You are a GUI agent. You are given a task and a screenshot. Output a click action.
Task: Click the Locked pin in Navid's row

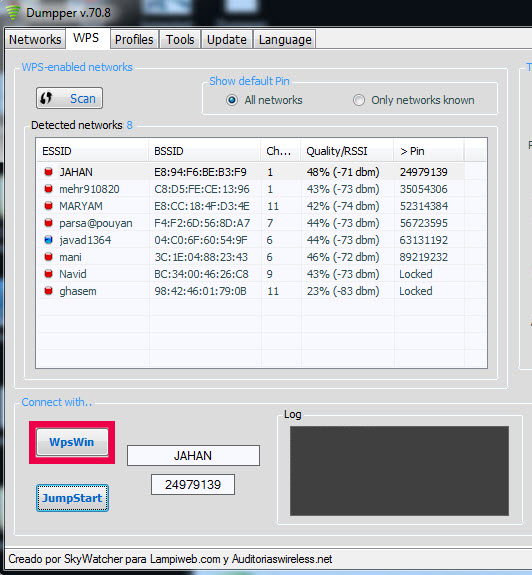416,274
